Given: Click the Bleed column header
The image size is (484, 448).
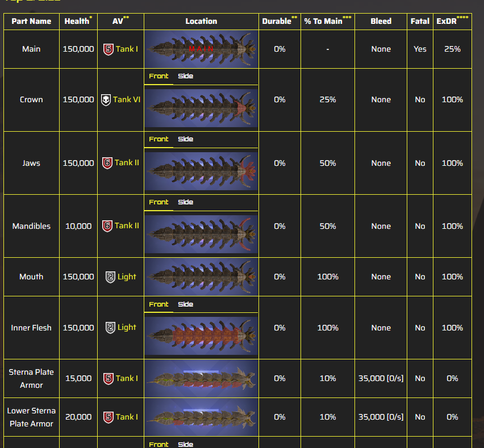Looking at the screenshot, I should point(381,21).
